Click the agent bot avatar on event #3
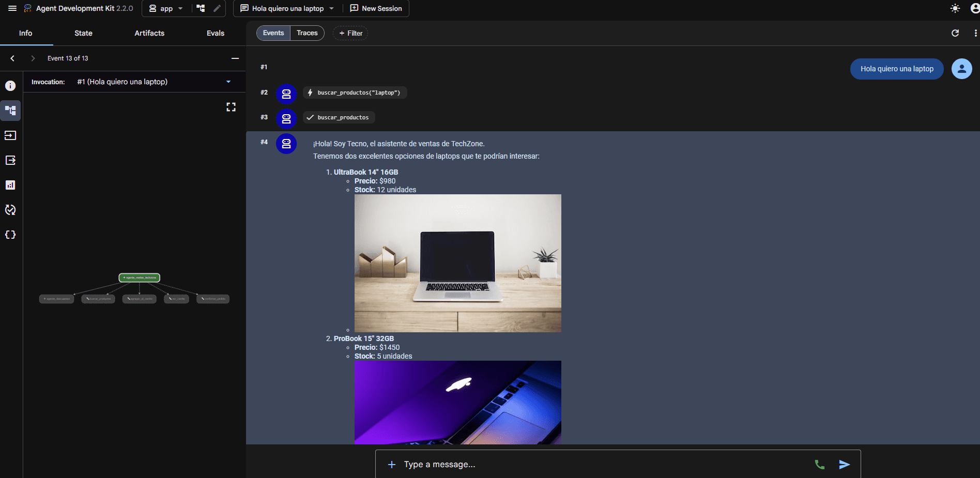Viewport: 980px width, 478px height. (286, 119)
